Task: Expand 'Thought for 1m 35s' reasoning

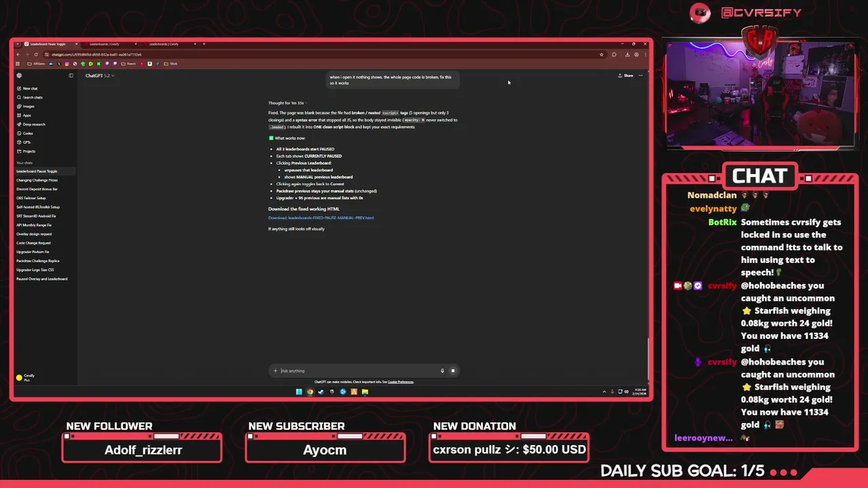Action: [x=287, y=102]
